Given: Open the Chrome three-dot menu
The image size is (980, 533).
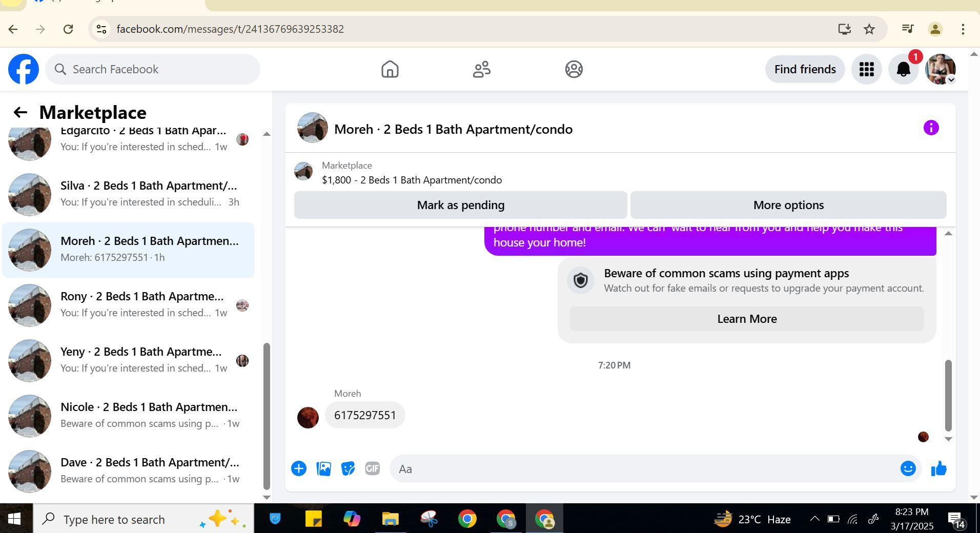Looking at the screenshot, I should pos(963,29).
